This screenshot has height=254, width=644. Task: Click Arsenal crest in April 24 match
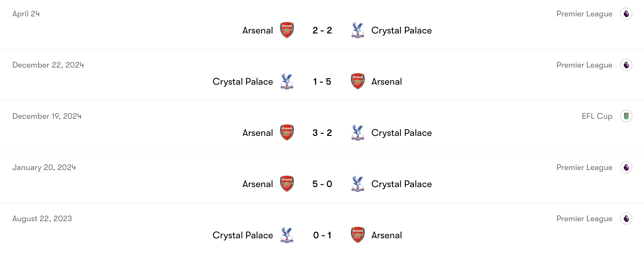[x=287, y=30]
